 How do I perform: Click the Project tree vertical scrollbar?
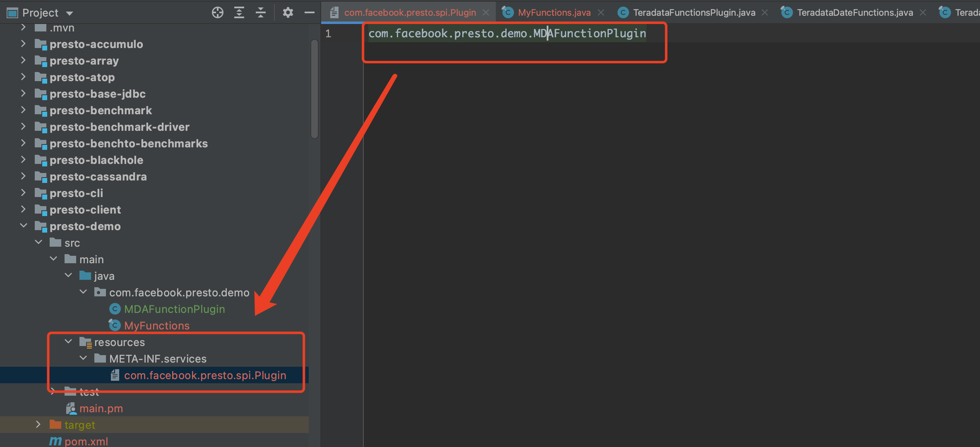(x=315, y=89)
